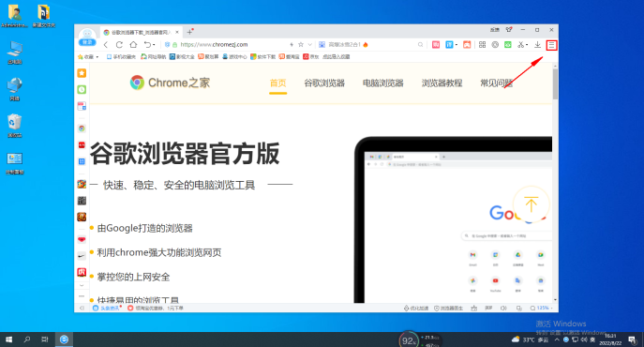Select the 谷歌浏览器下载 browser tab

(140, 32)
